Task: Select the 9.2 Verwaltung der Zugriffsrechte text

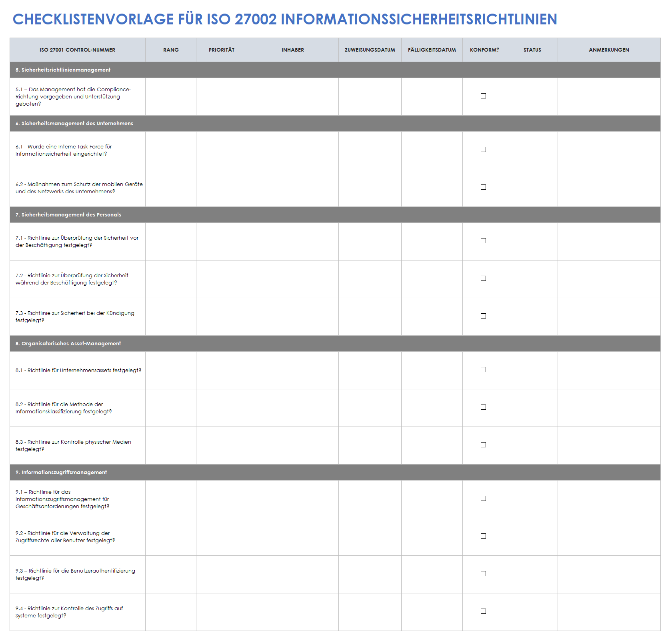Action: tap(65, 537)
